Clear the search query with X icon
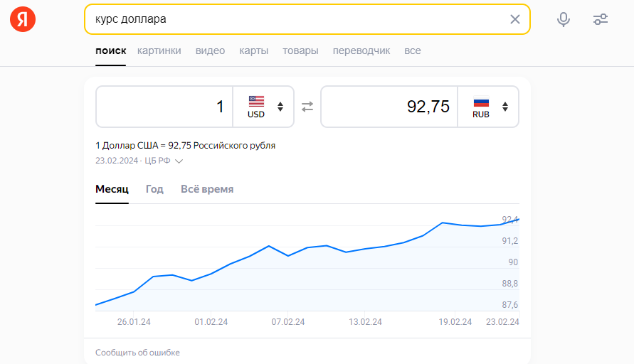Viewport: 634px width, 364px height. [515, 19]
